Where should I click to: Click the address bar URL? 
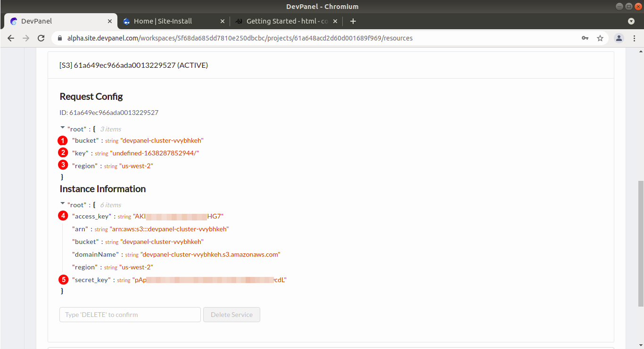[240, 38]
